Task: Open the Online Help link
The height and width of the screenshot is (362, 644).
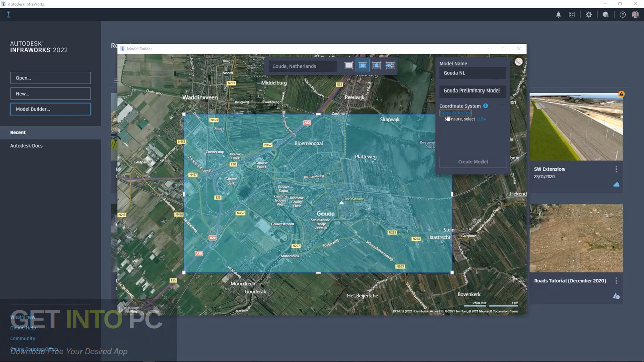Action: (x=23, y=328)
